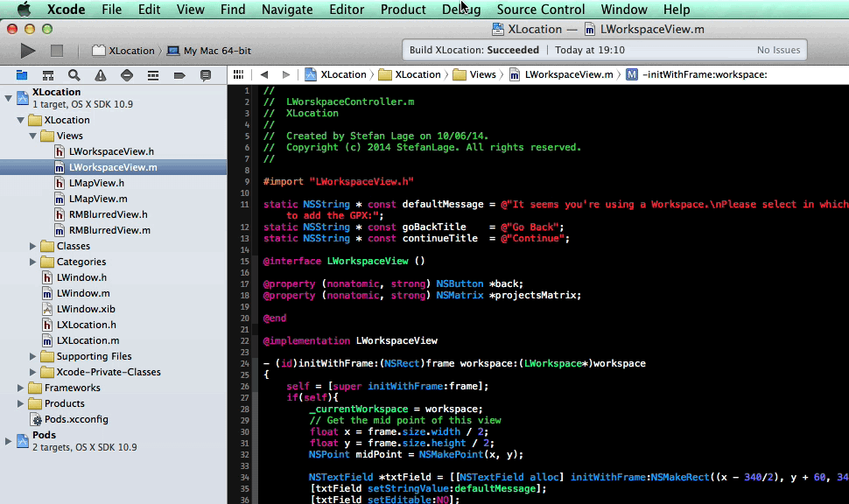Open the Editor menu
849x504 pixels.
tap(347, 10)
